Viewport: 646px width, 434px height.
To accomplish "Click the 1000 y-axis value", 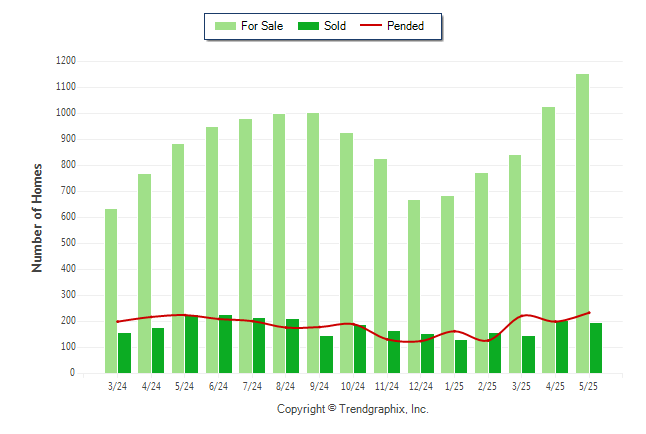I will coord(66,113).
